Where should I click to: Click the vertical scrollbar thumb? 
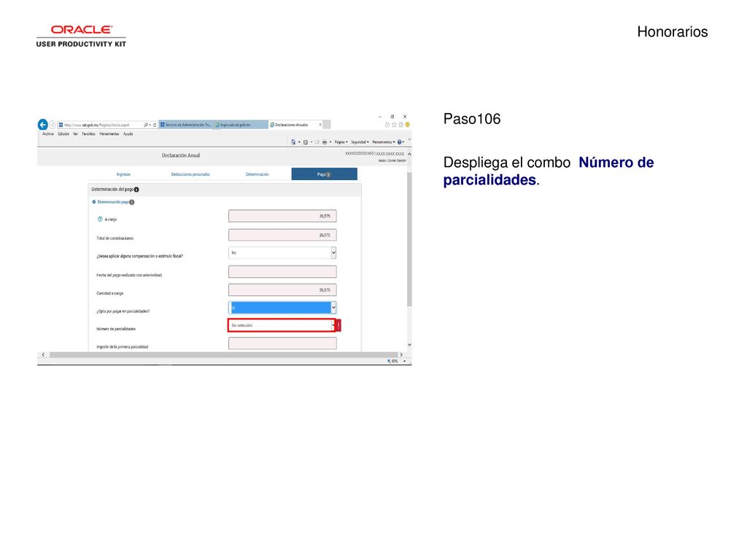(409, 238)
